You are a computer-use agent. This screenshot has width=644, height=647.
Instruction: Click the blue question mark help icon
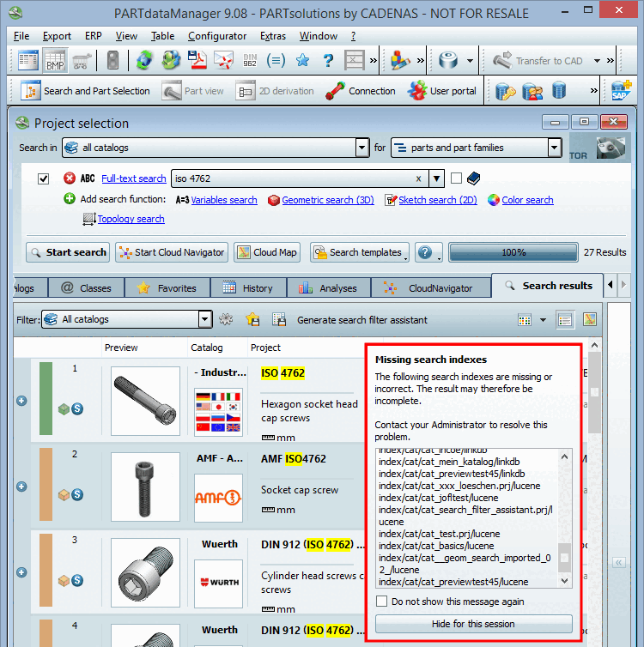[x=328, y=61]
